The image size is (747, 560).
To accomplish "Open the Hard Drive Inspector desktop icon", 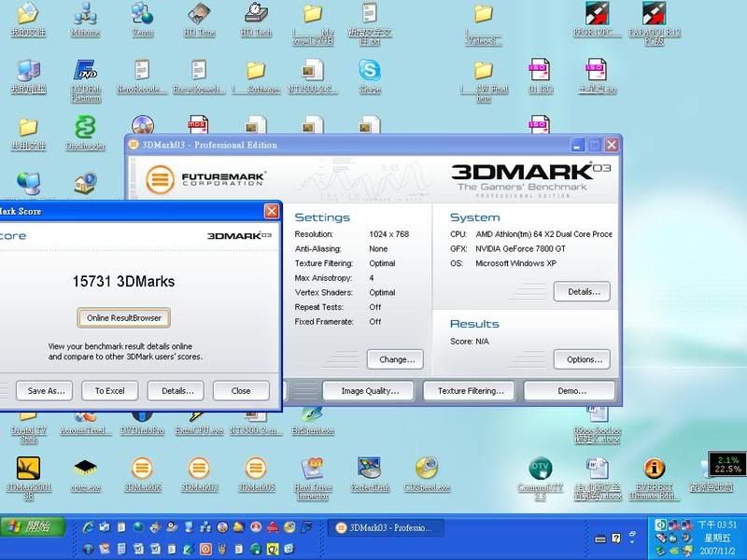I will [313, 477].
